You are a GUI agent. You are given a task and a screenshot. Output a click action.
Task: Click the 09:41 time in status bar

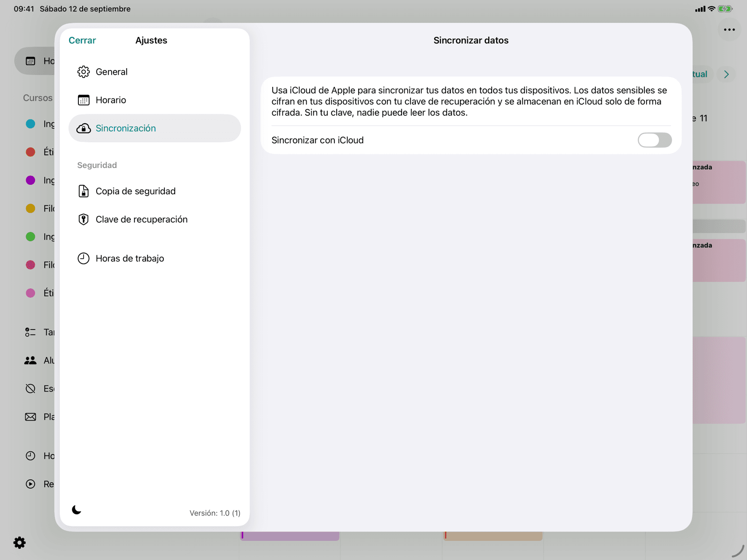pos(24,9)
